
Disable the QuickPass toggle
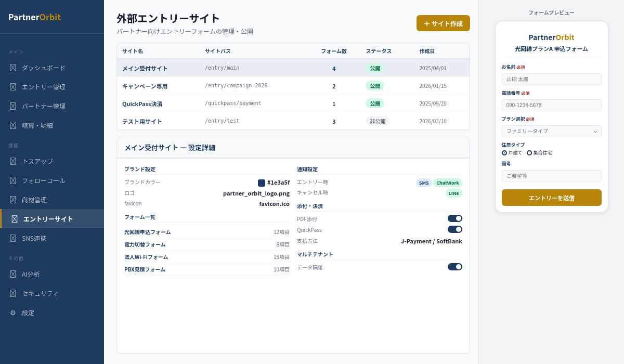coord(454,229)
